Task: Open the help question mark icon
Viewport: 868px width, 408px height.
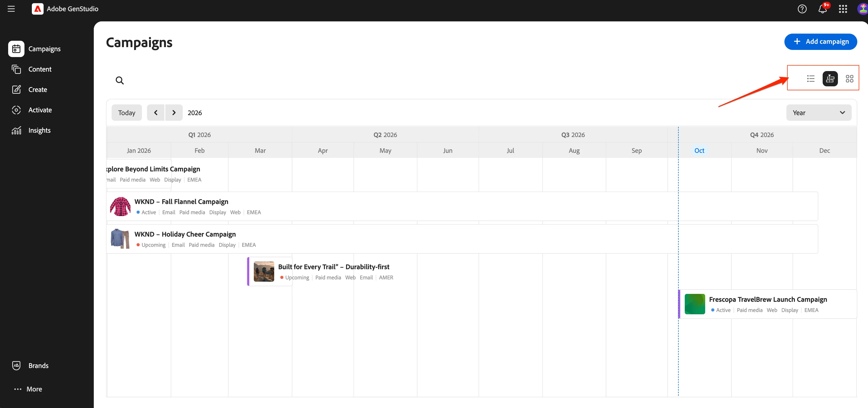Action: point(802,9)
